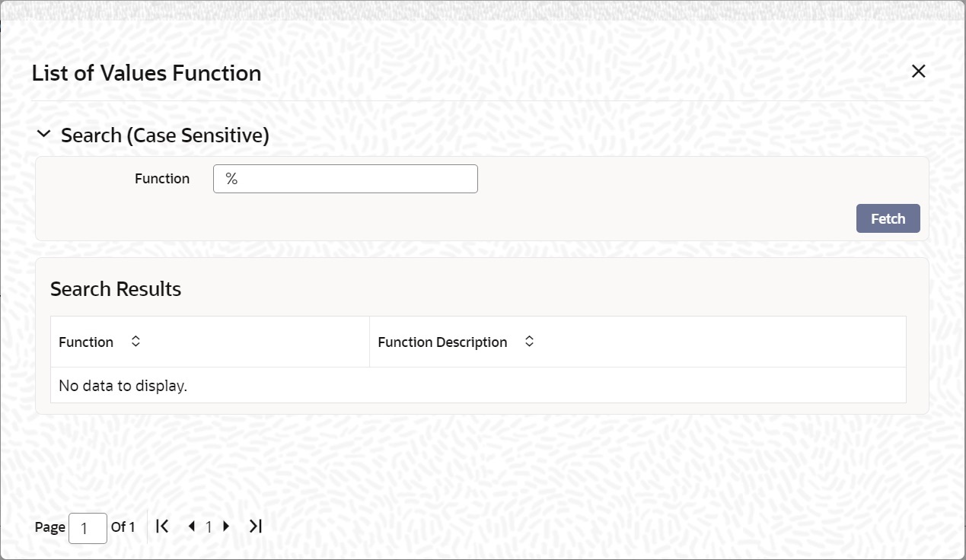Focus the Page number input box
966x560 pixels.
pos(88,527)
